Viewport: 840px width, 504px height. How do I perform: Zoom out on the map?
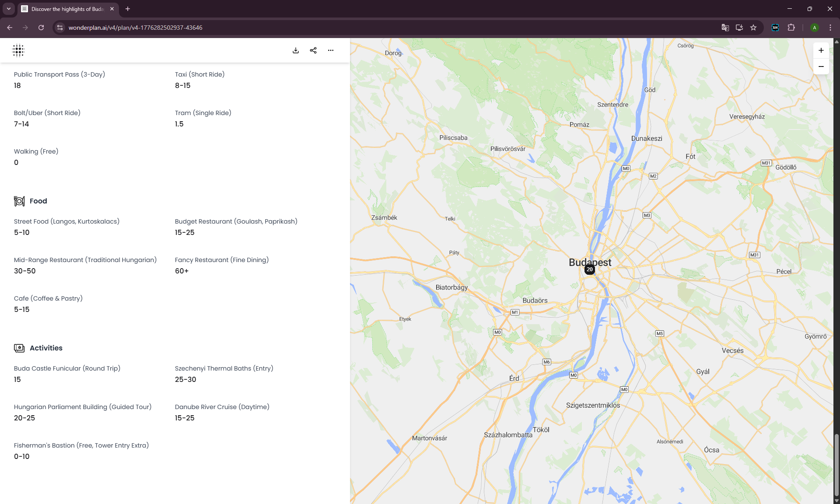[821, 66]
